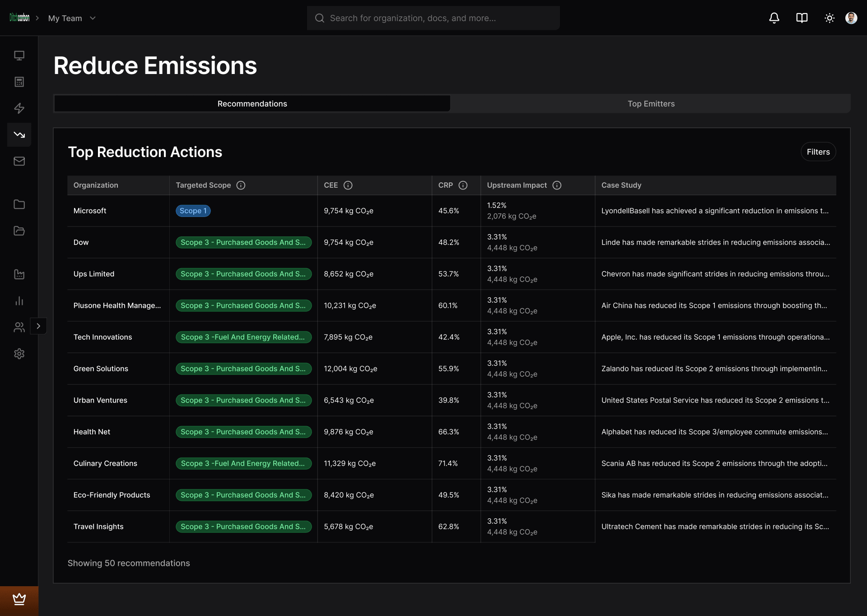Show info for CEE column
Image resolution: width=867 pixels, height=616 pixels.
click(348, 185)
